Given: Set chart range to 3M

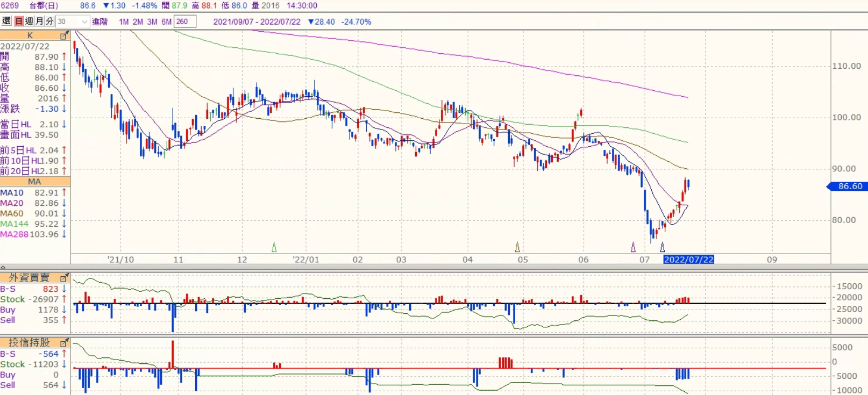Looking at the screenshot, I should click(x=152, y=22).
